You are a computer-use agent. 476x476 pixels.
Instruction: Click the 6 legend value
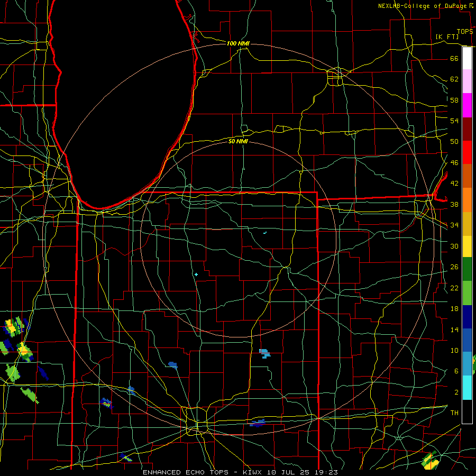tap(456, 371)
